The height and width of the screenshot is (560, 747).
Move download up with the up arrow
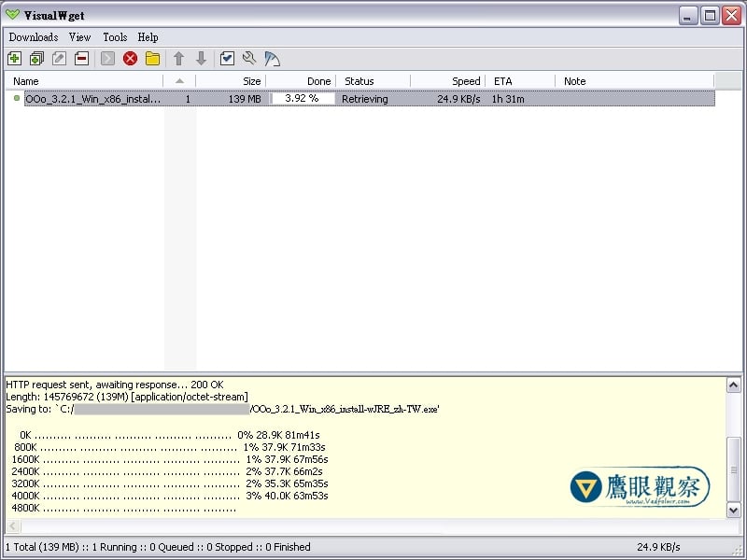[178, 59]
